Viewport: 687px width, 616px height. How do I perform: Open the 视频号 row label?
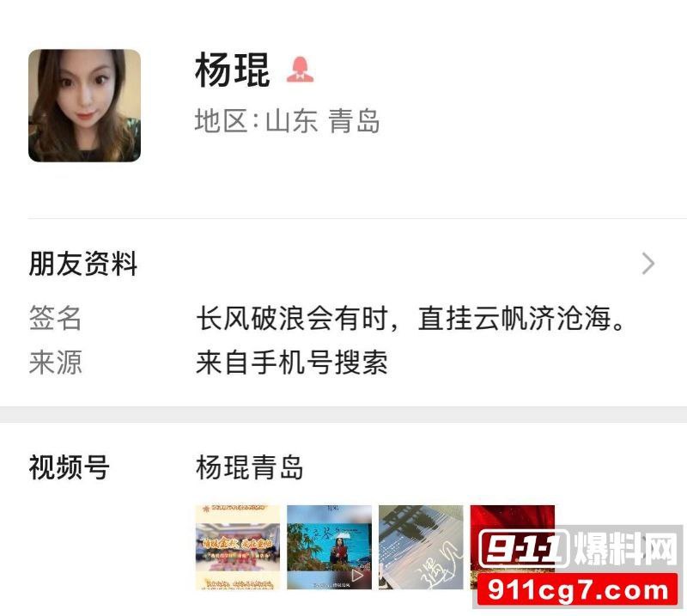tap(70, 467)
